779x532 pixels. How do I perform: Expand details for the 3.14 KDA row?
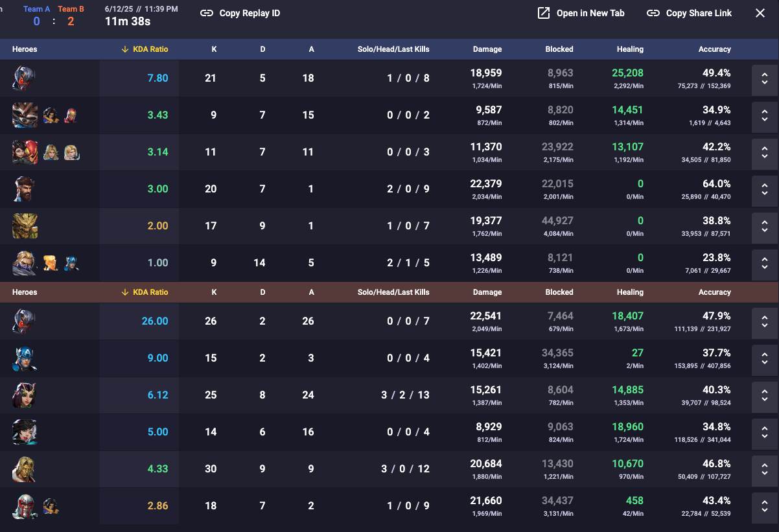765,153
